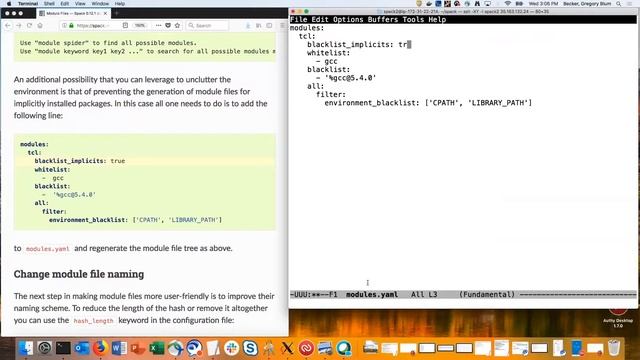Open Excel from the Dock

point(157,348)
